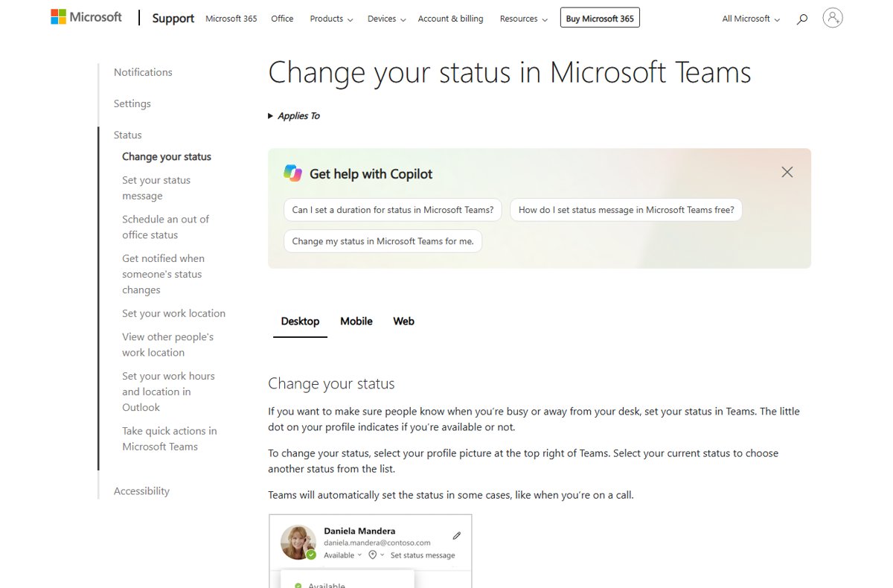Select the Status section in sidebar
The height and width of the screenshot is (588, 893).
coord(128,135)
